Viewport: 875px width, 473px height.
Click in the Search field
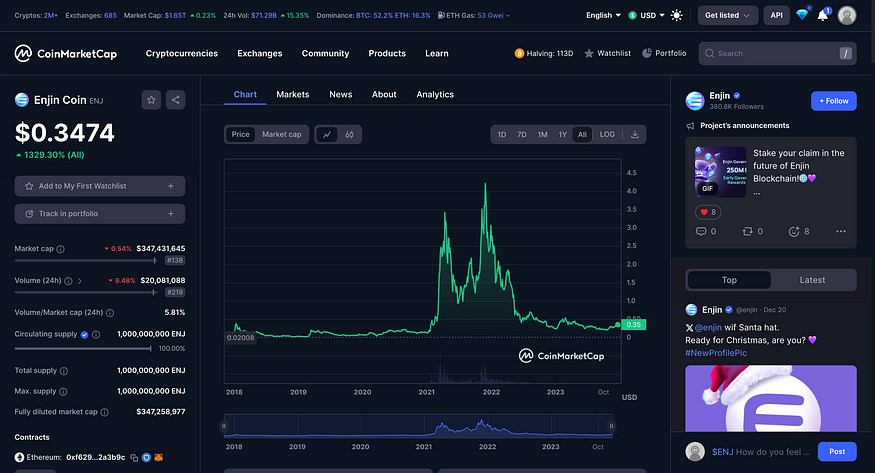(x=777, y=54)
